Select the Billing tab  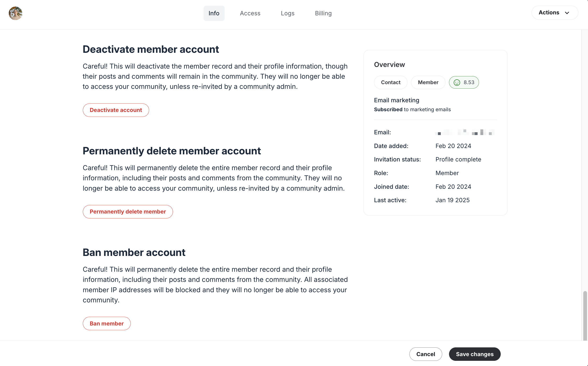click(x=323, y=13)
